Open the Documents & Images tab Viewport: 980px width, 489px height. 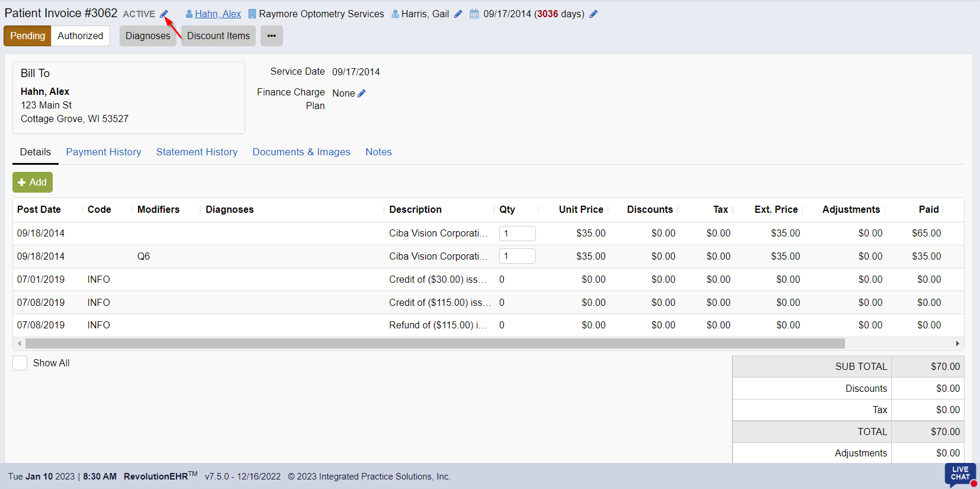(301, 152)
